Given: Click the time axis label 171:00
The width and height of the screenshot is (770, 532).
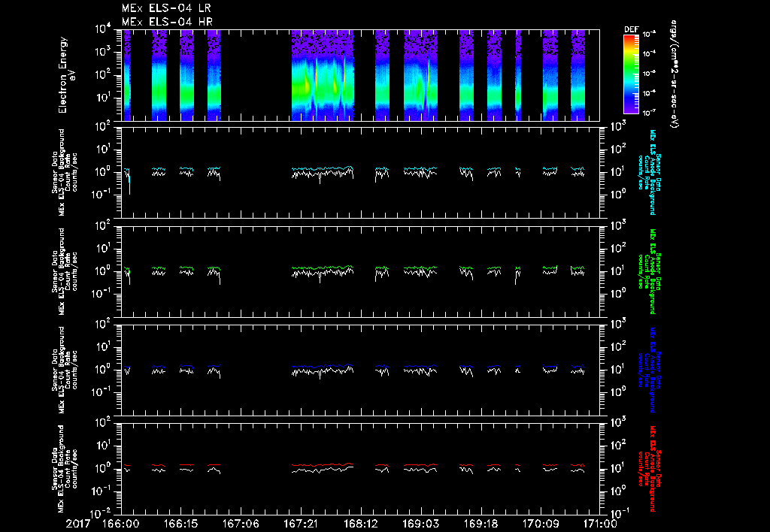Looking at the screenshot, I should tap(599, 524).
